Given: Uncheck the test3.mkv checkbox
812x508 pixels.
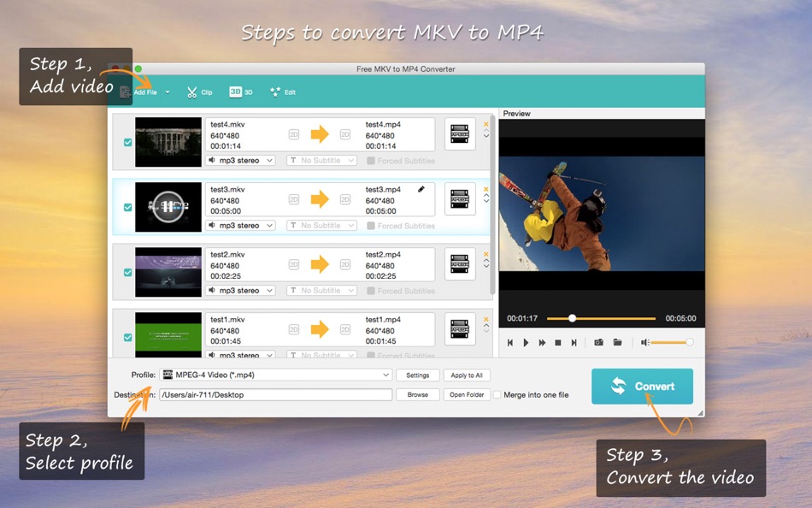Looking at the screenshot, I should [x=128, y=207].
